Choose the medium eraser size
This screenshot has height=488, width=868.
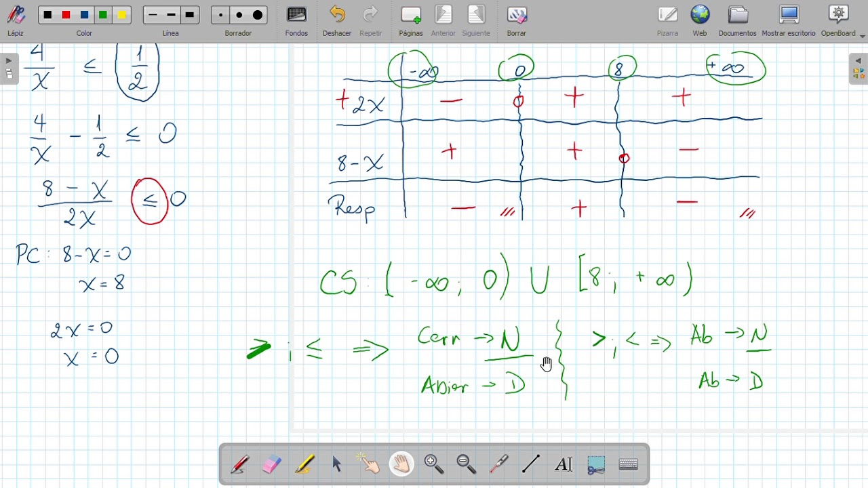[x=239, y=15]
